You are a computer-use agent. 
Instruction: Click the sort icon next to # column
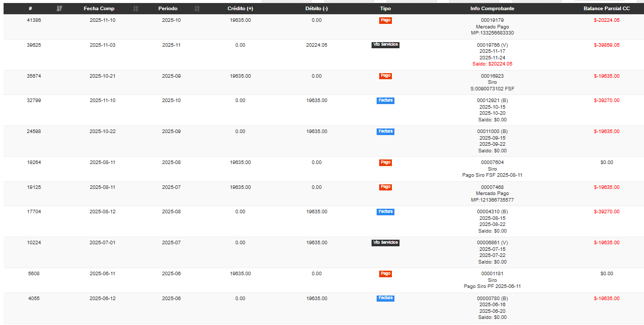click(59, 9)
